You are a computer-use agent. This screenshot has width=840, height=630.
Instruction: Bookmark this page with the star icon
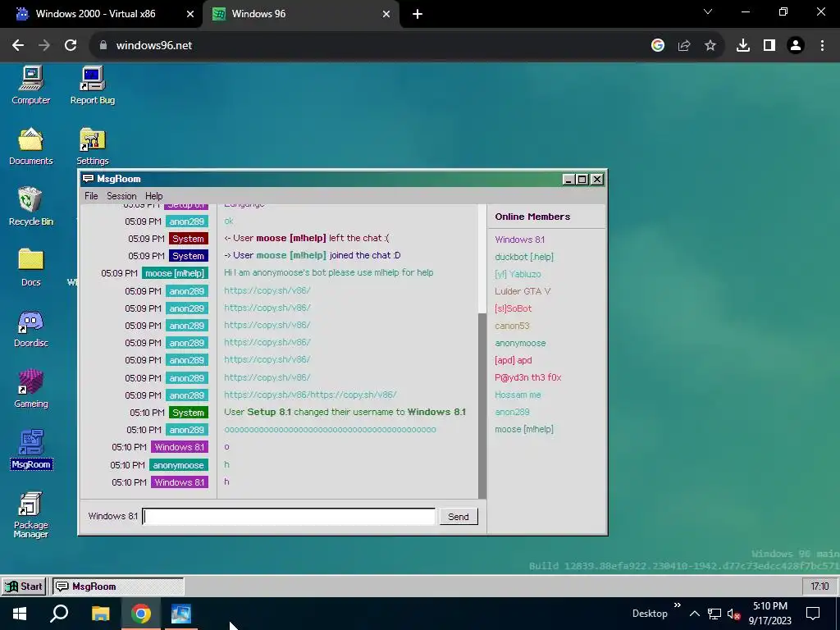(x=710, y=46)
